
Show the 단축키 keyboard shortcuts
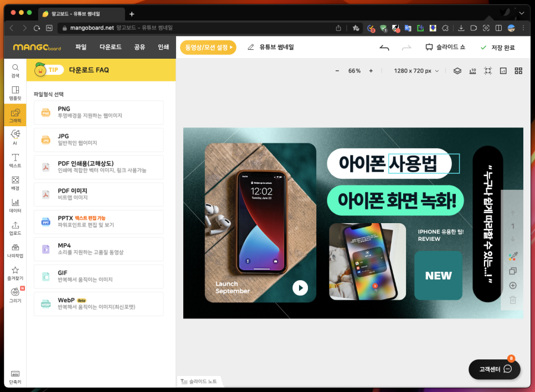click(x=15, y=377)
